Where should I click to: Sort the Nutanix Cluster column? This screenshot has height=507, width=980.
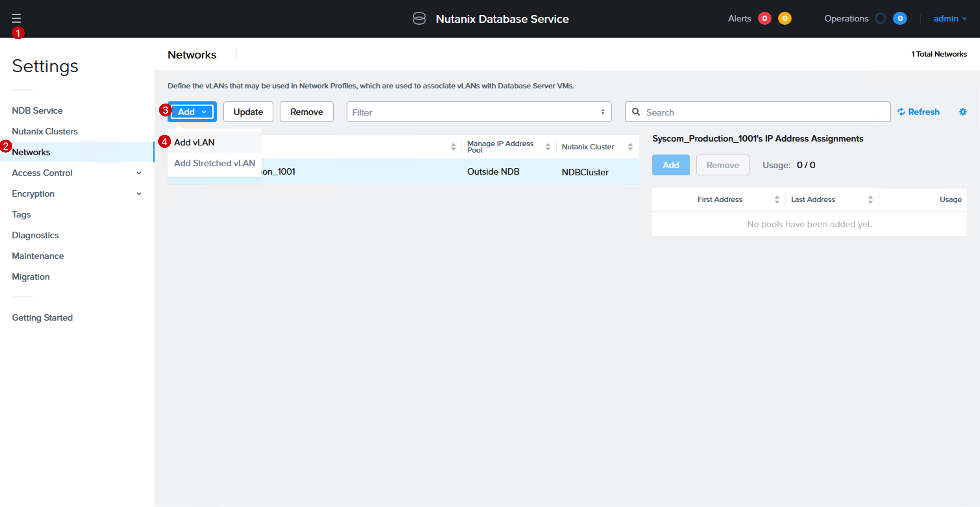click(x=630, y=146)
